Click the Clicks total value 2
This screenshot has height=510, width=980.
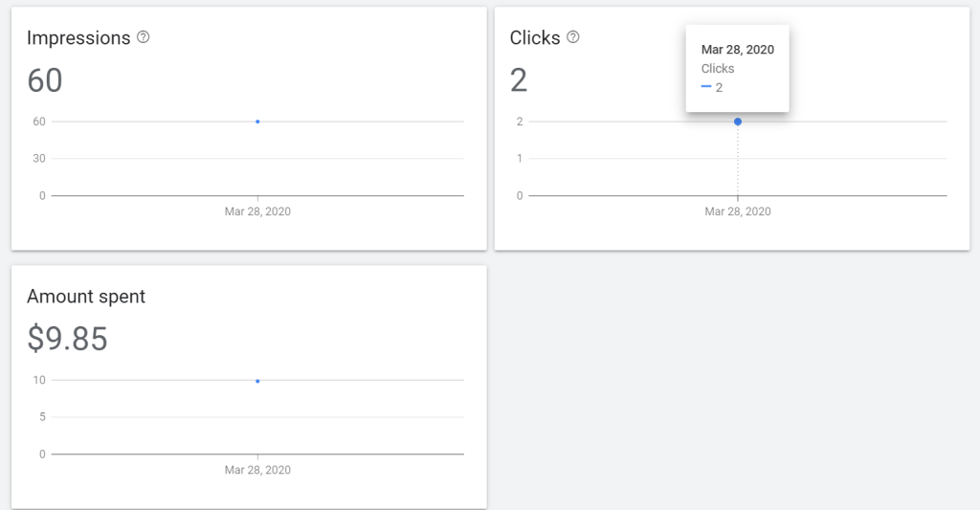click(x=519, y=80)
